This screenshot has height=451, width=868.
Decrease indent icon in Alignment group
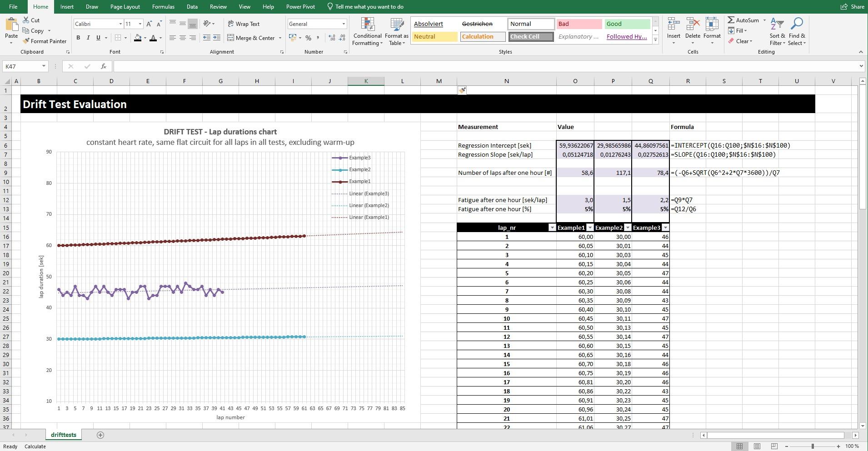pos(206,38)
